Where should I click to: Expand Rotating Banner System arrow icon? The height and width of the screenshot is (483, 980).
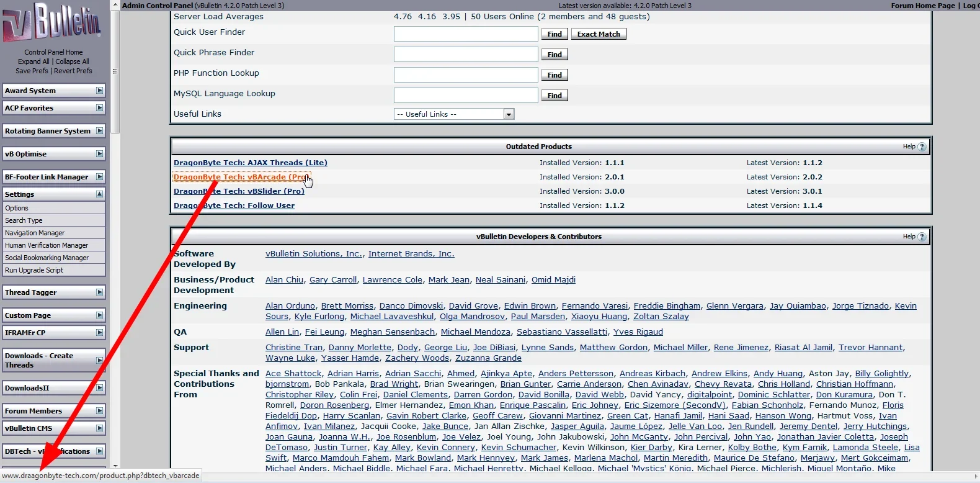tap(99, 131)
